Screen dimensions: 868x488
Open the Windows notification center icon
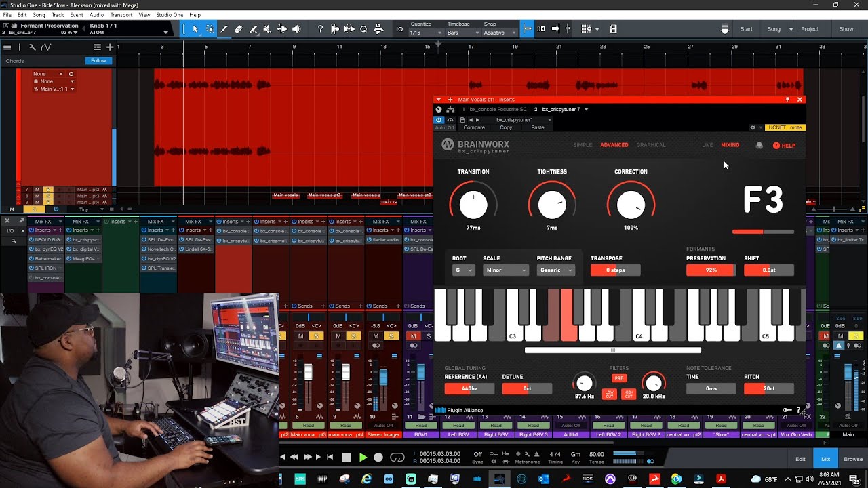[854, 479]
